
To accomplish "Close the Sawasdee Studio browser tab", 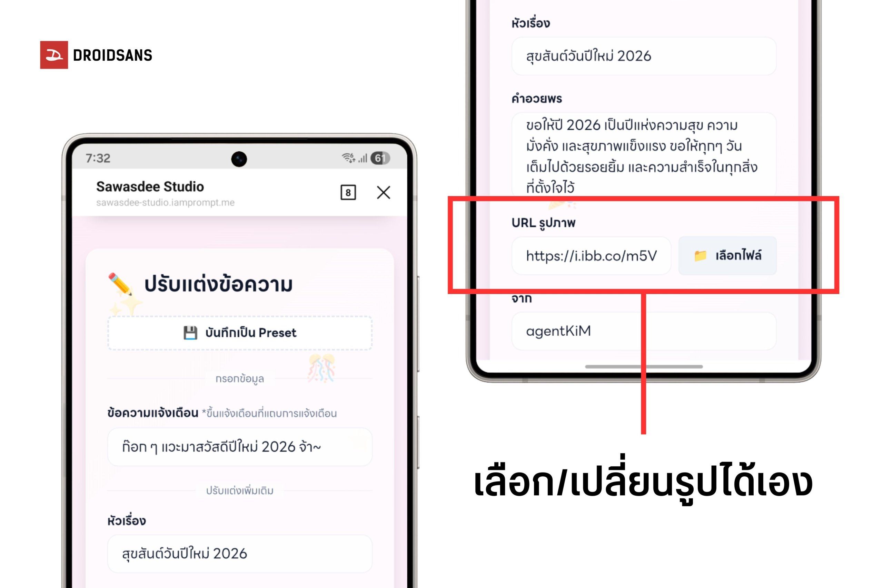I will [383, 192].
